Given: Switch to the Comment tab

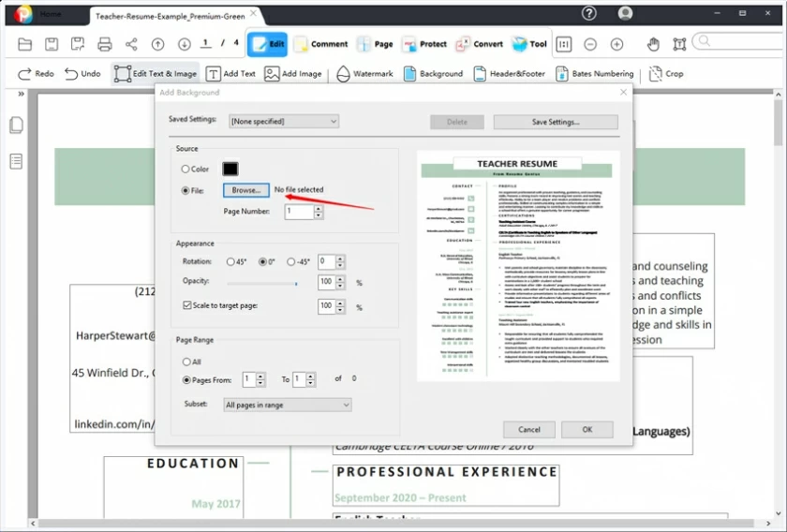Looking at the screenshot, I should (x=320, y=44).
